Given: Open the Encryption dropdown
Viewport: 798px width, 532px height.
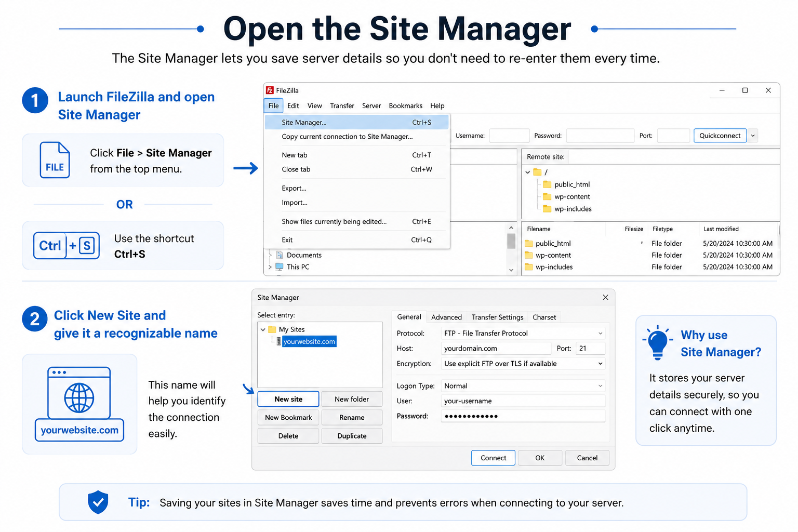Looking at the screenshot, I should (601, 364).
